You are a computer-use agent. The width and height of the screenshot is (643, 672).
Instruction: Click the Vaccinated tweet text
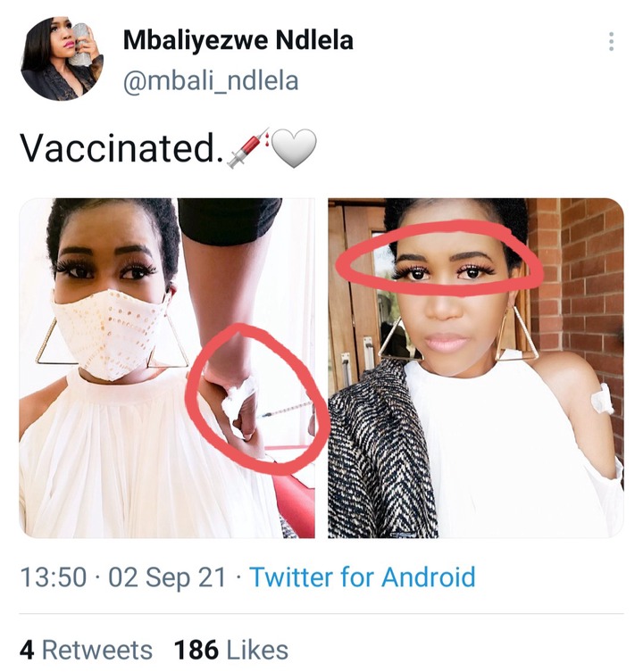click(x=121, y=148)
